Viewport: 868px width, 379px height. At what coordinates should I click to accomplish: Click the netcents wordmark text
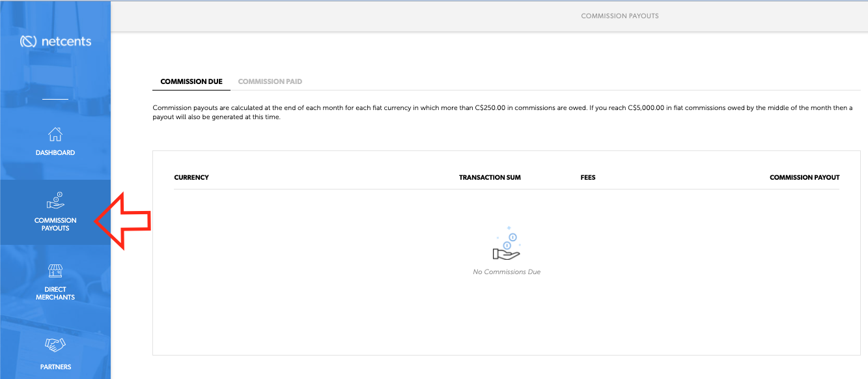(x=66, y=42)
